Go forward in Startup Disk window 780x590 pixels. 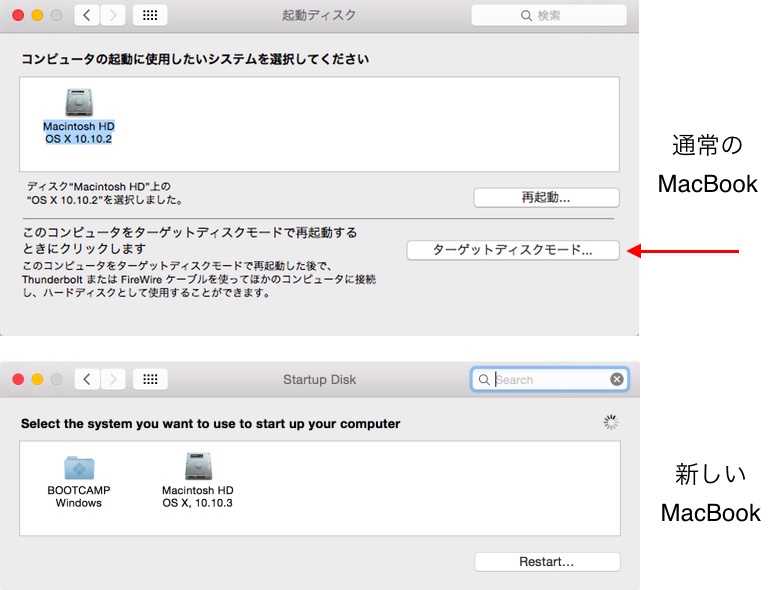click(x=113, y=380)
